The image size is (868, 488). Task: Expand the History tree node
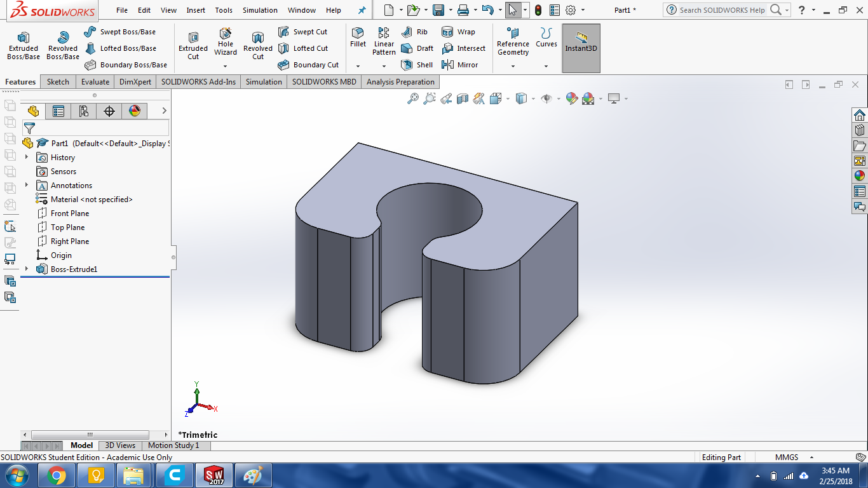27,157
